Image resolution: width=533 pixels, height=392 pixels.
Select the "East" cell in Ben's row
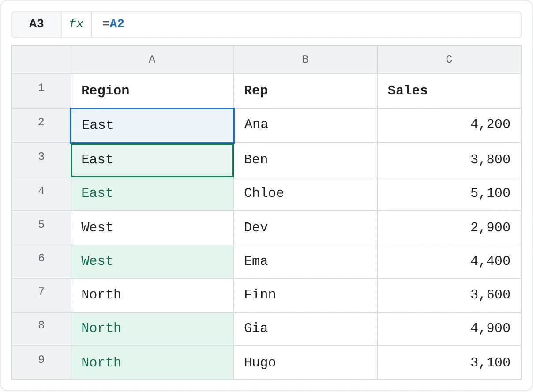(x=152, y=160)
